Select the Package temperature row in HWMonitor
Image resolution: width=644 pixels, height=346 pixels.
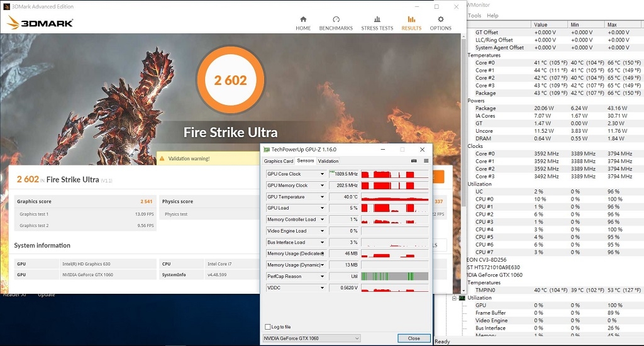click(x=555, y=93)
